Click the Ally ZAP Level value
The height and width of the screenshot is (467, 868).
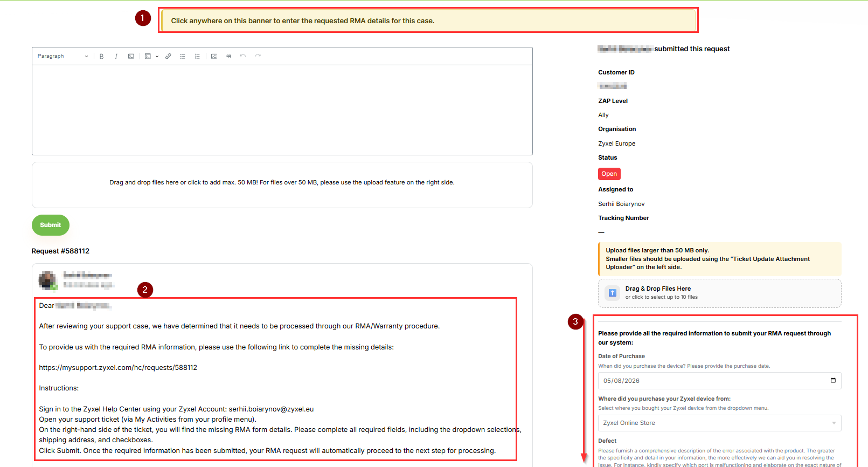coord(603,115)
